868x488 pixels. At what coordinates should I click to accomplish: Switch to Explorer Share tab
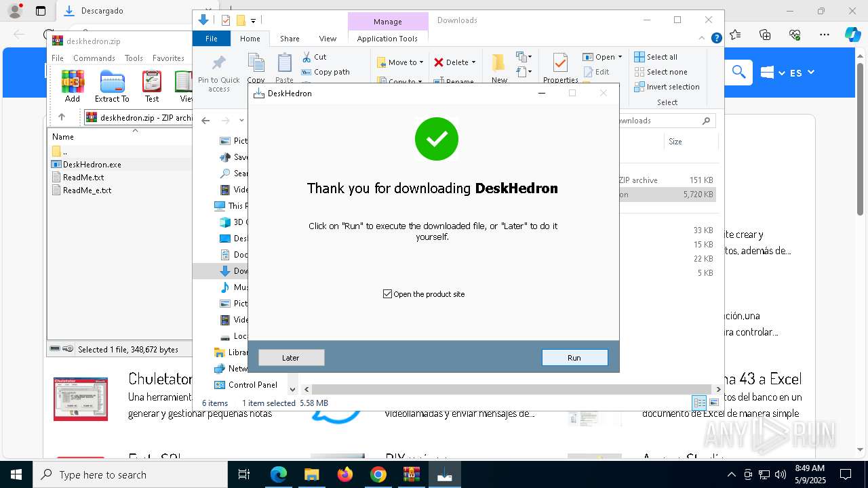(290, 39)
